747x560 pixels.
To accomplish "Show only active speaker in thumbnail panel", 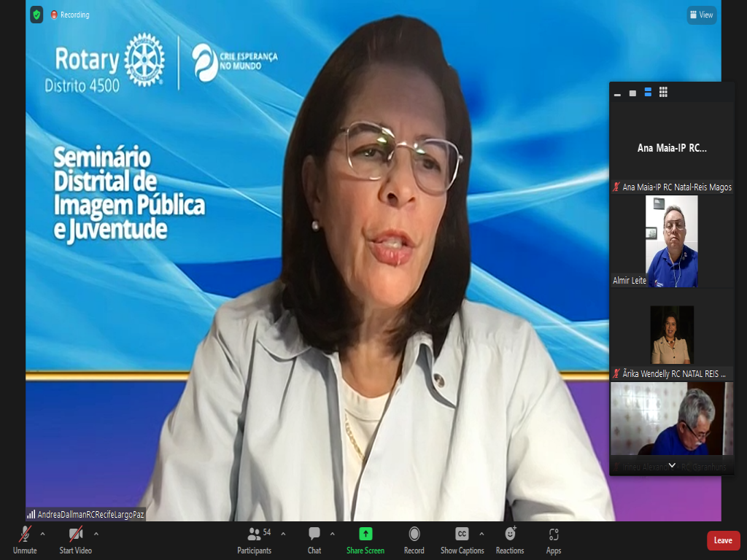I will [632, 93].
